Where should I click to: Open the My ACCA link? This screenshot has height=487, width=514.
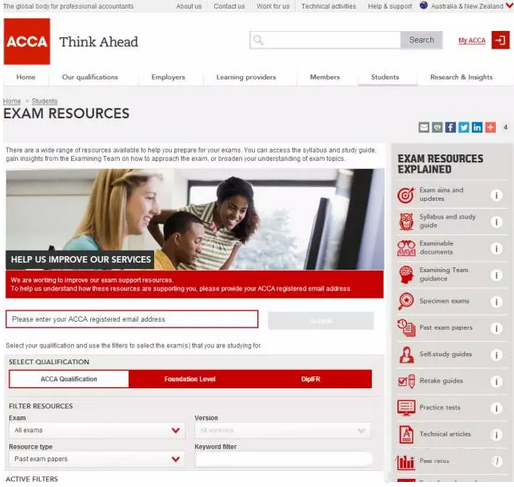(x=472, y=41)
